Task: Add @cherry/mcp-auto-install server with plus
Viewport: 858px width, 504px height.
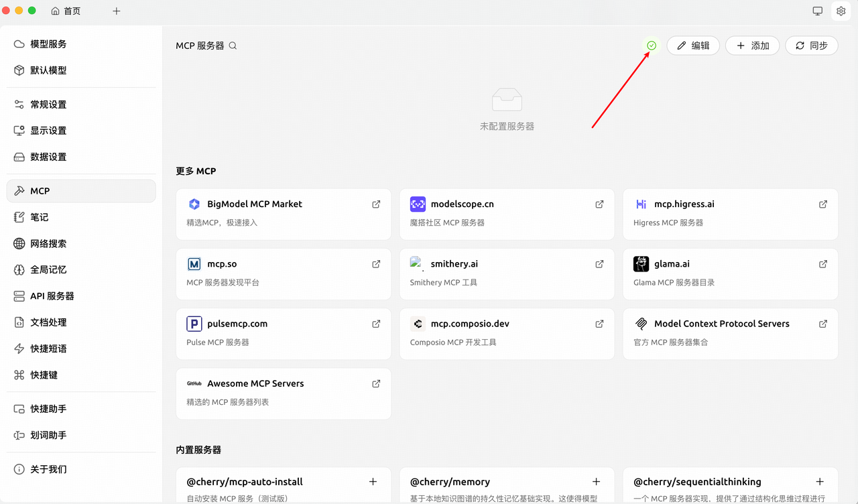Action: pyautogui.click(x=373, y=481)
